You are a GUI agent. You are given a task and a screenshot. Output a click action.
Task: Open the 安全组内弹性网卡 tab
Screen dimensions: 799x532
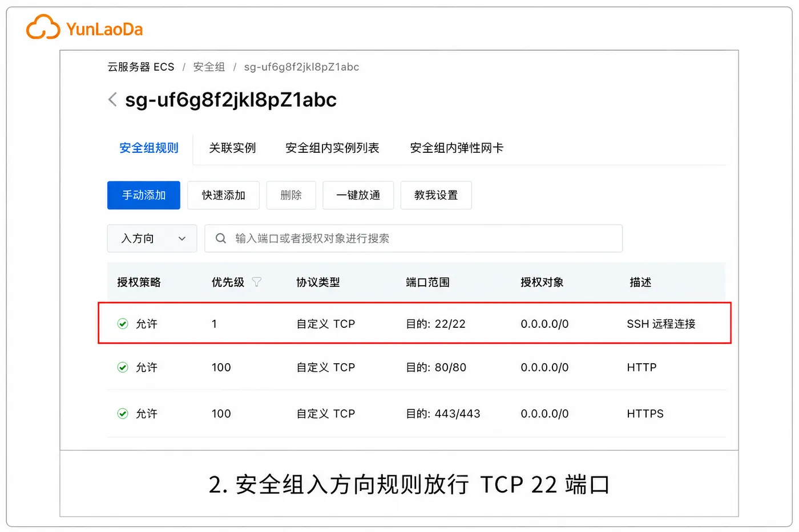[457, 148]
